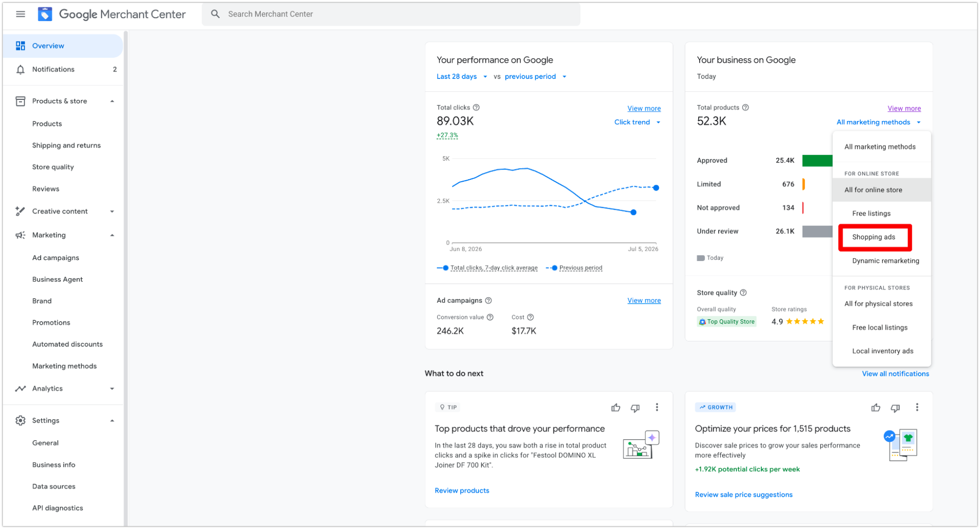The image size is (980, 529).
Task: Open help icon beside Ad campaigns
Action: (x=488, y=301)
